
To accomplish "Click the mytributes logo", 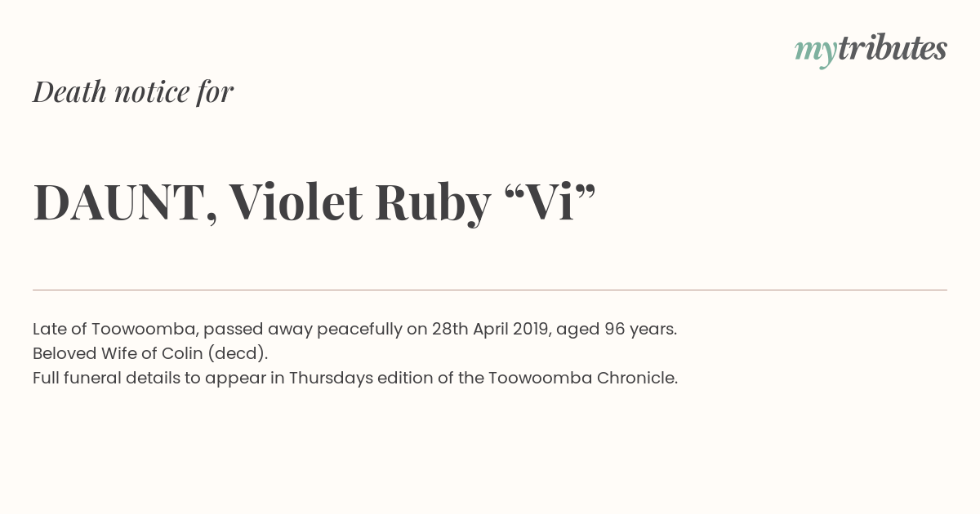I will [871, 50].
